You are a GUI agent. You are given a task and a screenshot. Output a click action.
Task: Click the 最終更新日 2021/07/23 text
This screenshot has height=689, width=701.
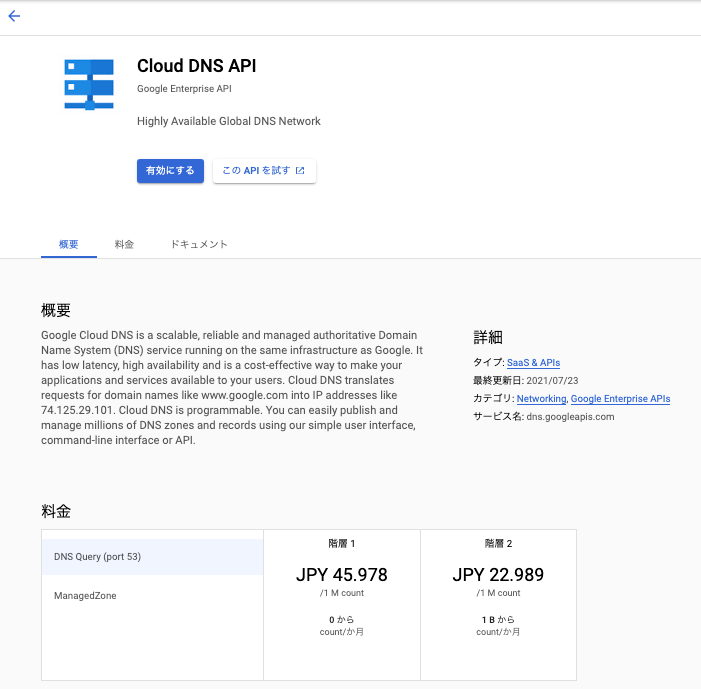tap(526, 380)
